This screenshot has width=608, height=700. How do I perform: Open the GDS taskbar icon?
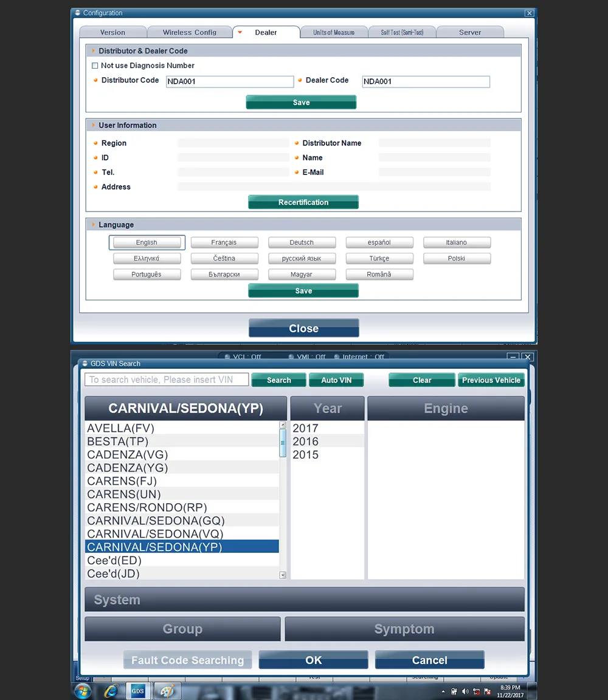click(x=137, y=691)
